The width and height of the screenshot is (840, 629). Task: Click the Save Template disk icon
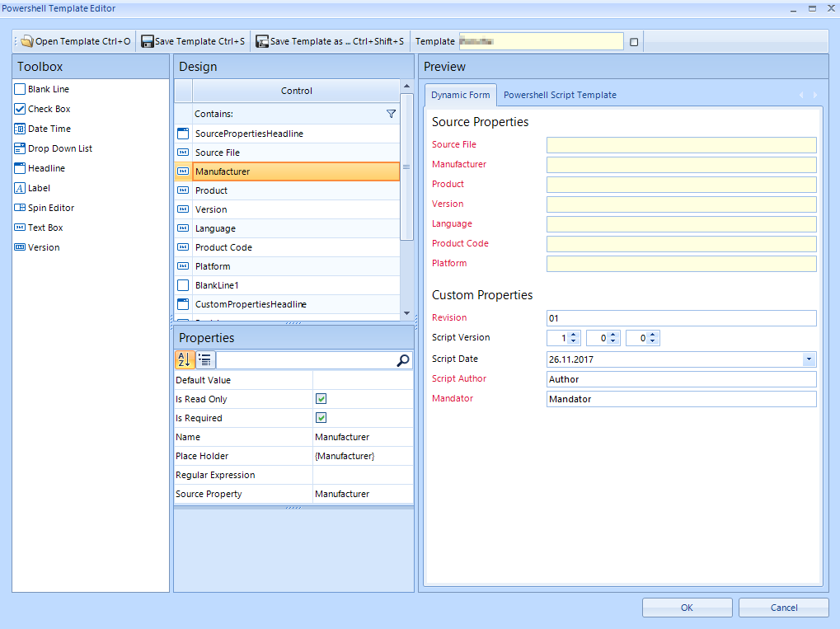(148, 41)
